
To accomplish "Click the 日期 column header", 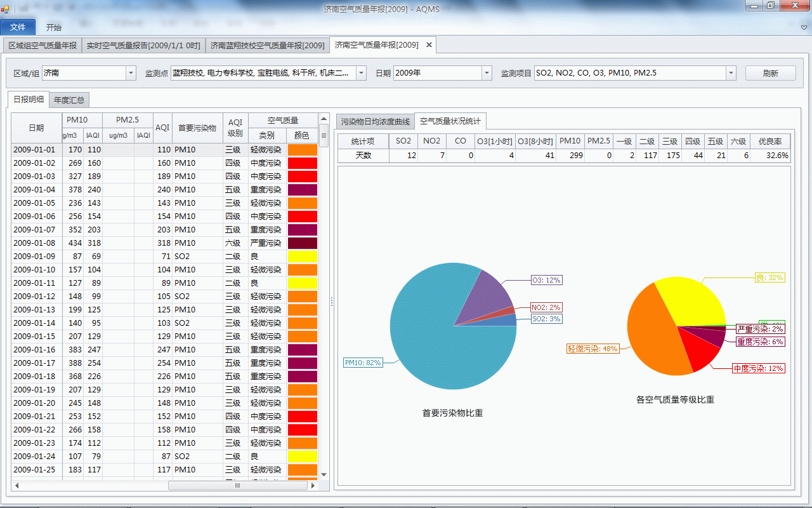I will pos(36,128).
